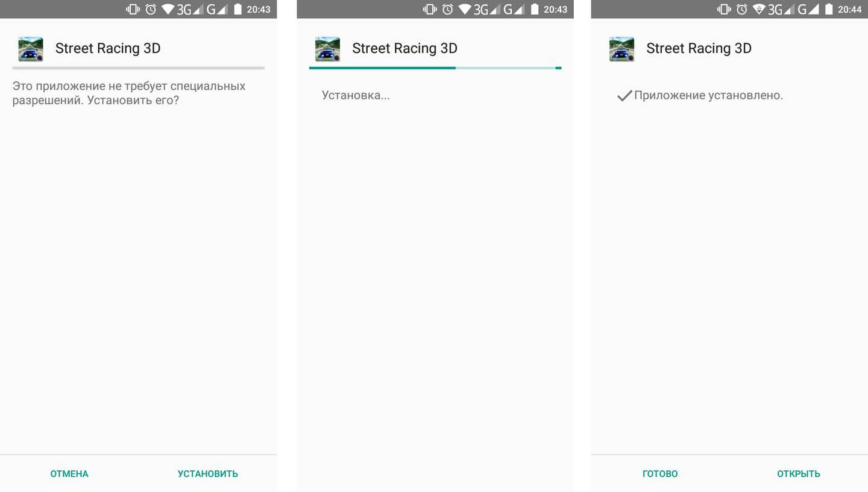Viewport: 868px width, 492px height.
Task: Click alarm icon in middle status bar
Action: (x=448, y=9)
